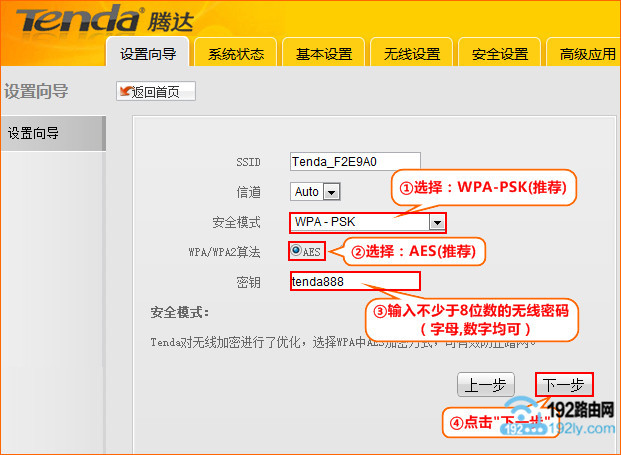
Task: Expand the 安全模式 WPA-PSK dropdown
Action: pos(436,222)
